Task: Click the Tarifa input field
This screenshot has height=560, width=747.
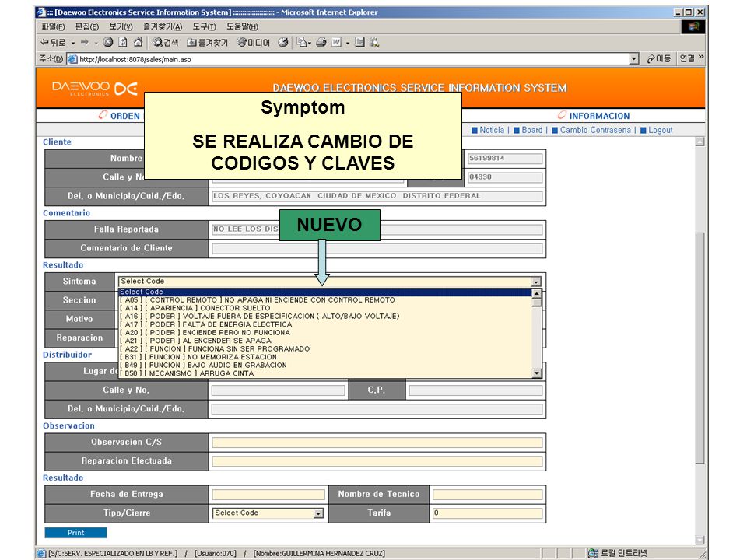Action: pos(487,513)
